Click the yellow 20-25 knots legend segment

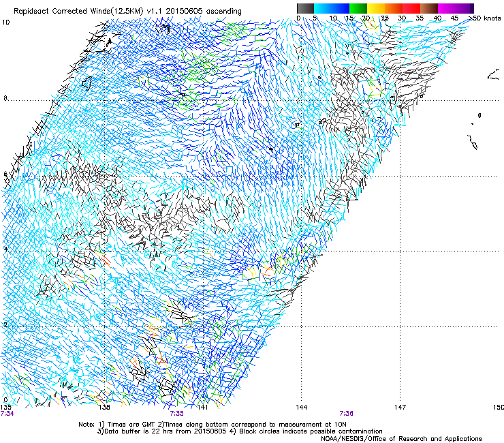(376, 8)
